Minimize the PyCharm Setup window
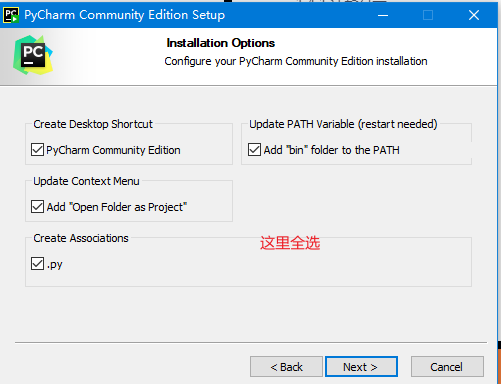The width and height of the screenshot is (501, 384). (383, 15)
